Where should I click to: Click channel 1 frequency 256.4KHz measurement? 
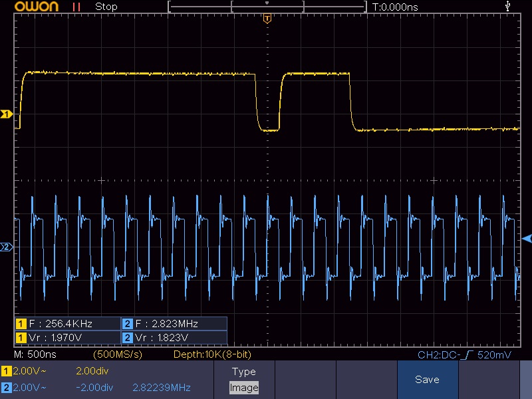click(x=68, y=324)
